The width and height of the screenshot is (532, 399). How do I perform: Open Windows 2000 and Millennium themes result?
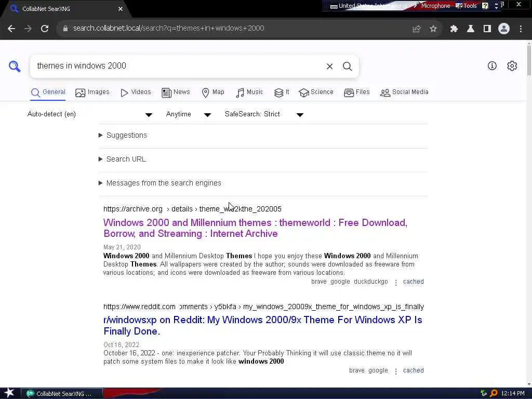(x=255, y=228)
